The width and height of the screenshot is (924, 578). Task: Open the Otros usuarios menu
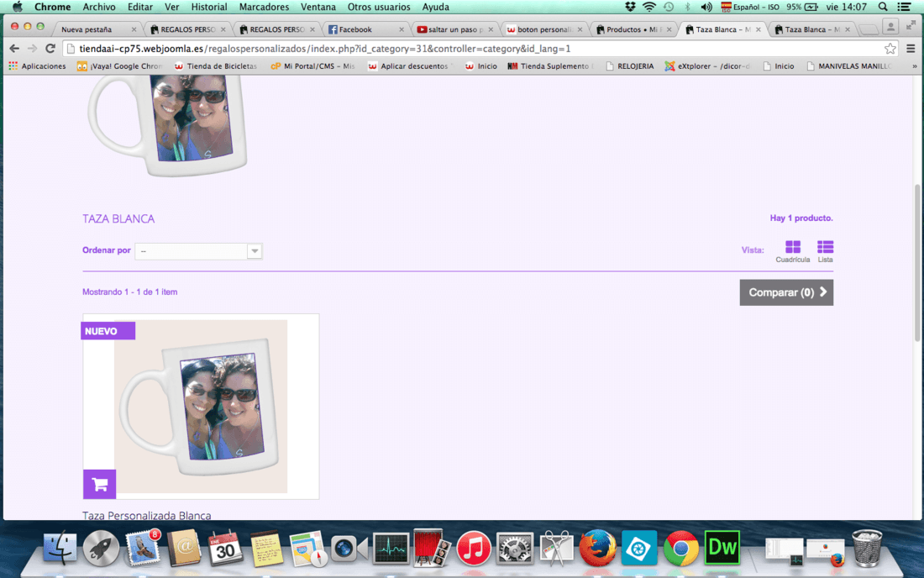pos(379,7)
